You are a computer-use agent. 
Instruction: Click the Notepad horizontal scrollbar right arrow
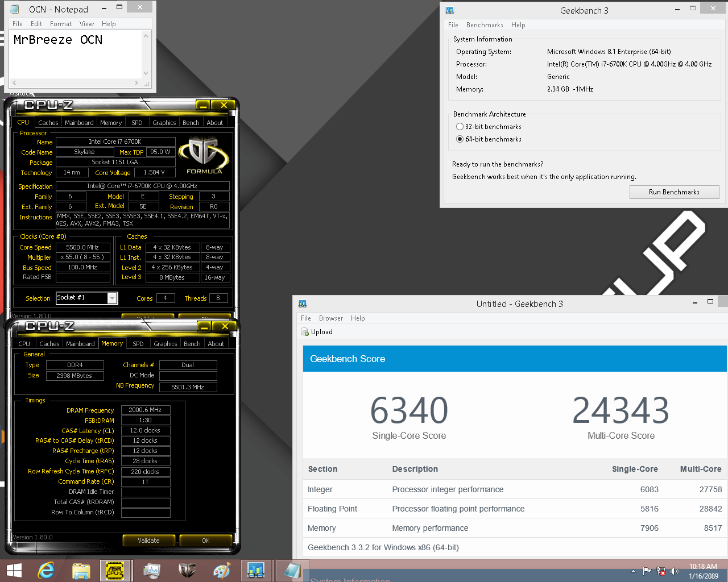tap(136, 83)
